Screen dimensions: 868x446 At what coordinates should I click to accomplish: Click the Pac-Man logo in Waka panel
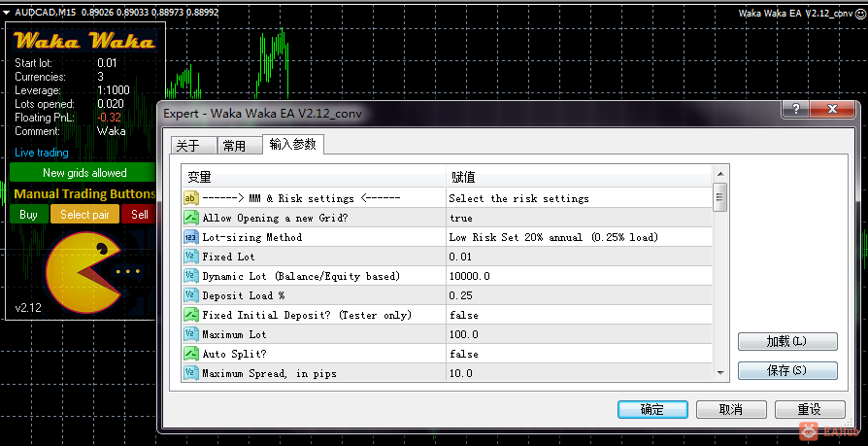[x=83, y=271]
